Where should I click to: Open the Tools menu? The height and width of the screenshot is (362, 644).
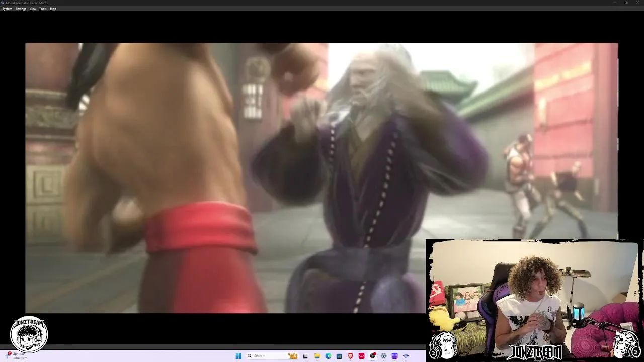pos(43,9)
